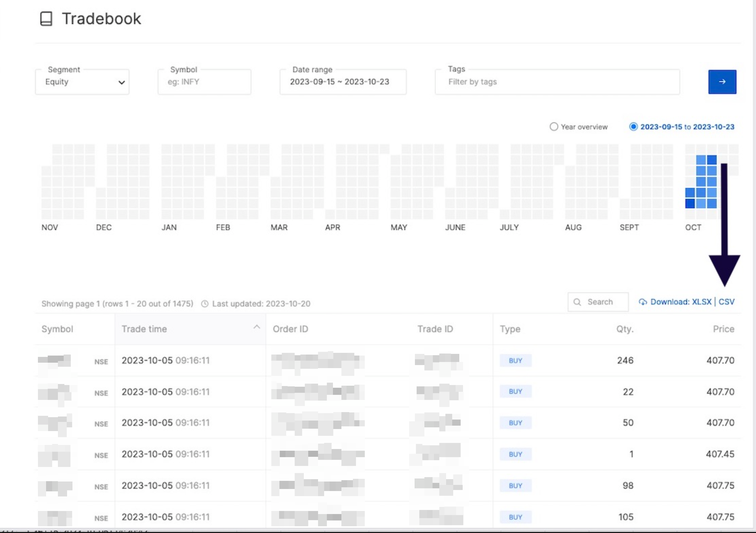Image resolution: width=756 pixels, height=533 pixels.
Task: Click the OCT label under the heatmap
Action: [x=693, y=227]
